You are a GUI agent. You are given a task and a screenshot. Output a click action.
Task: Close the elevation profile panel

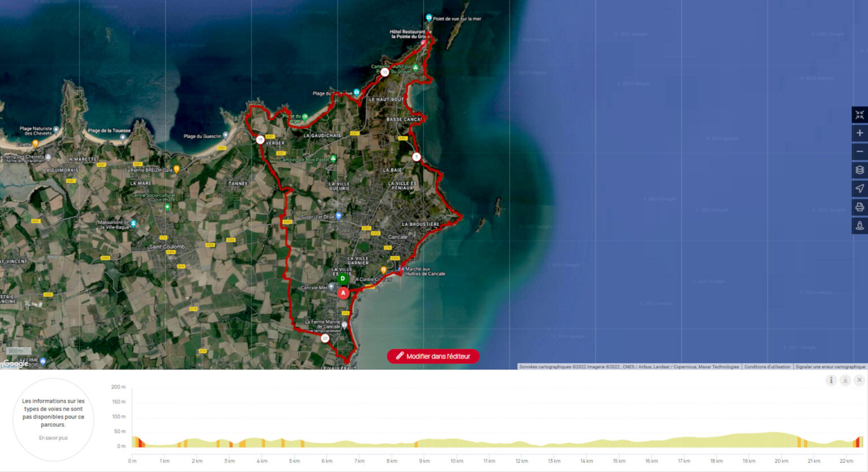859,380
